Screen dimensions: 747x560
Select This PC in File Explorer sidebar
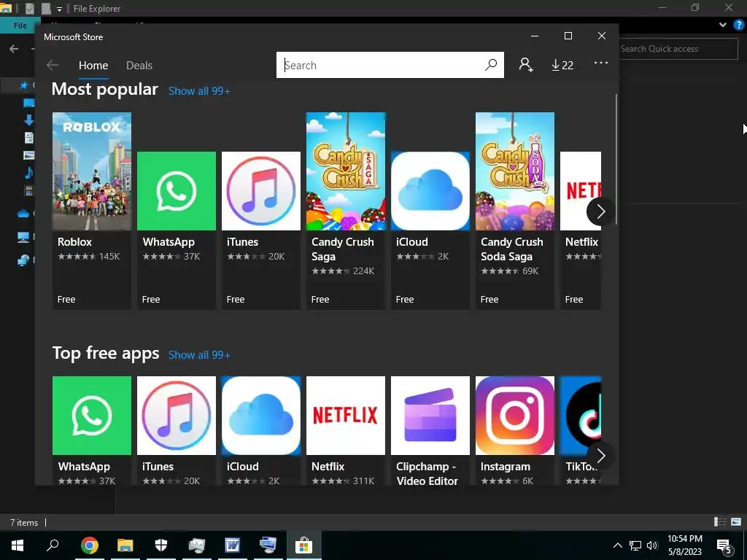pyautogui.click(x=23, y=237)
